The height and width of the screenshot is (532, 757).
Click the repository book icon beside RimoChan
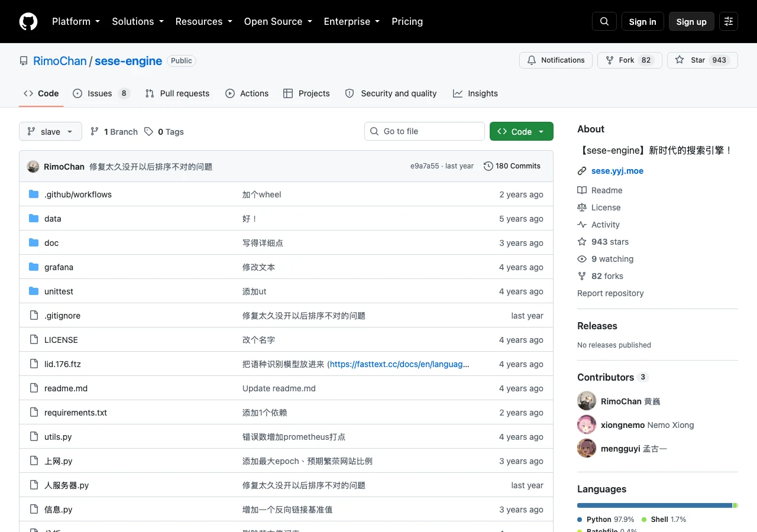(24, 61)
